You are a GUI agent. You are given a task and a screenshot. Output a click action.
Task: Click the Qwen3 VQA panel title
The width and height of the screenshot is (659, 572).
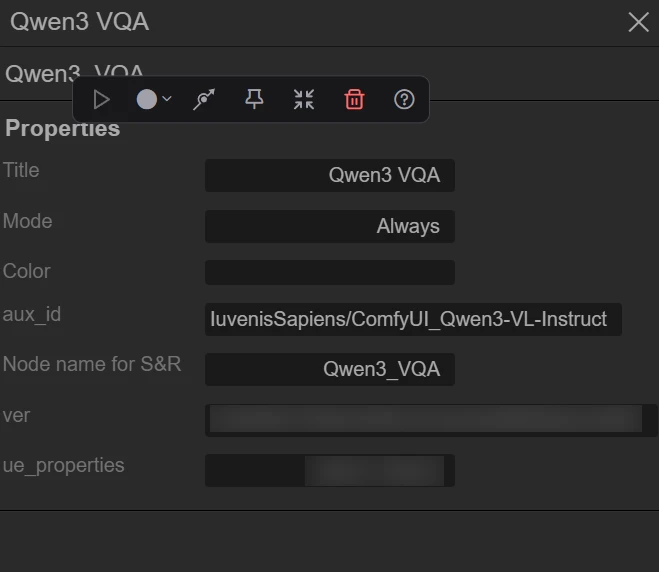point(79,21)
